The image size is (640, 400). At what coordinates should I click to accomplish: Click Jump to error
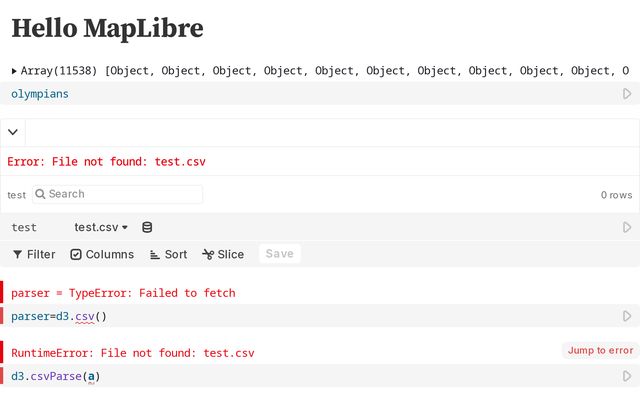point(600,350)
